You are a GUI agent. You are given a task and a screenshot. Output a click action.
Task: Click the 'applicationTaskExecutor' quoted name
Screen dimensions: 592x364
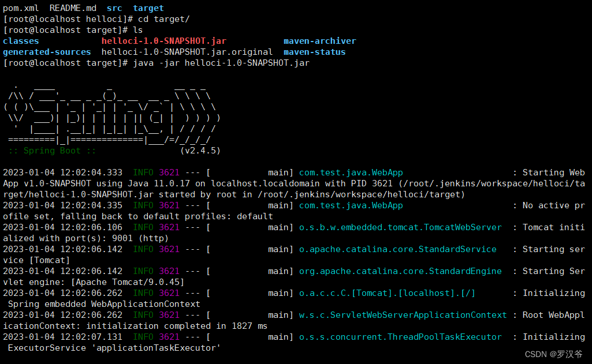(x=156, y=347)
